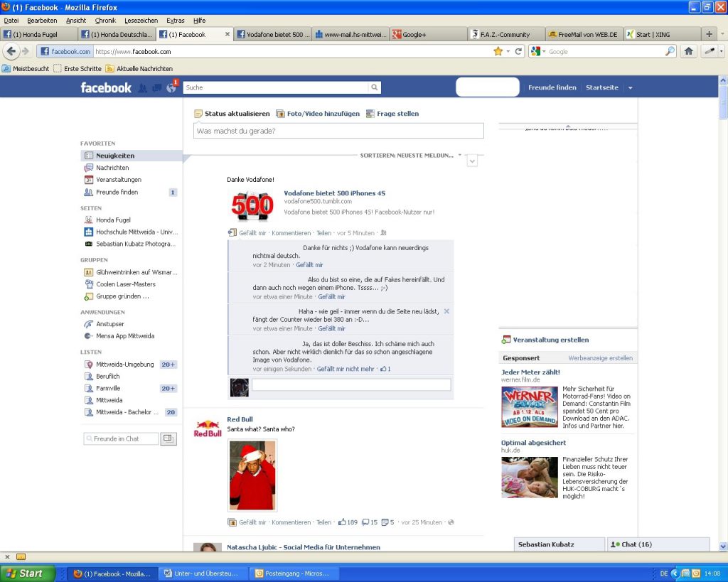Open Aktuelle Nachrichten bookmark feed
728x582 pixels.
(139, 69)
